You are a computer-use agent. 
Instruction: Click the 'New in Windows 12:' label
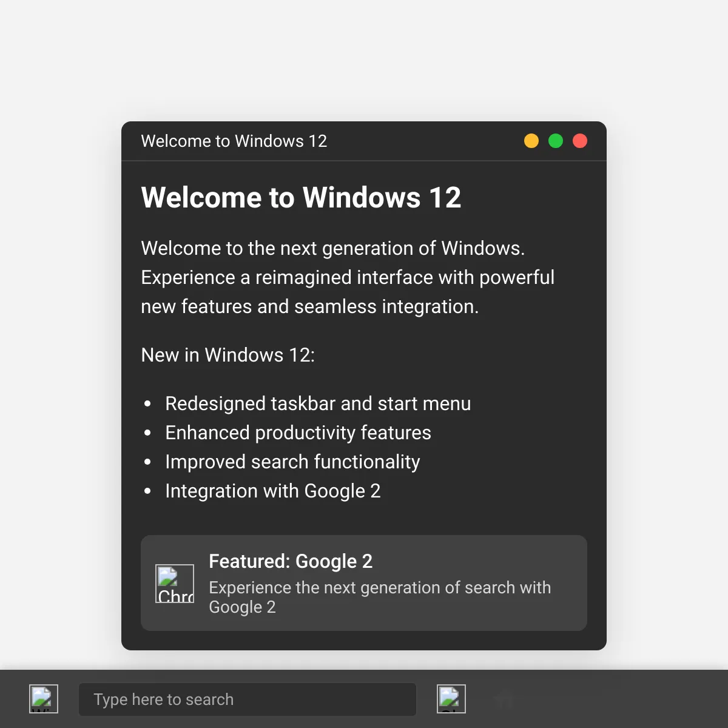228,355
